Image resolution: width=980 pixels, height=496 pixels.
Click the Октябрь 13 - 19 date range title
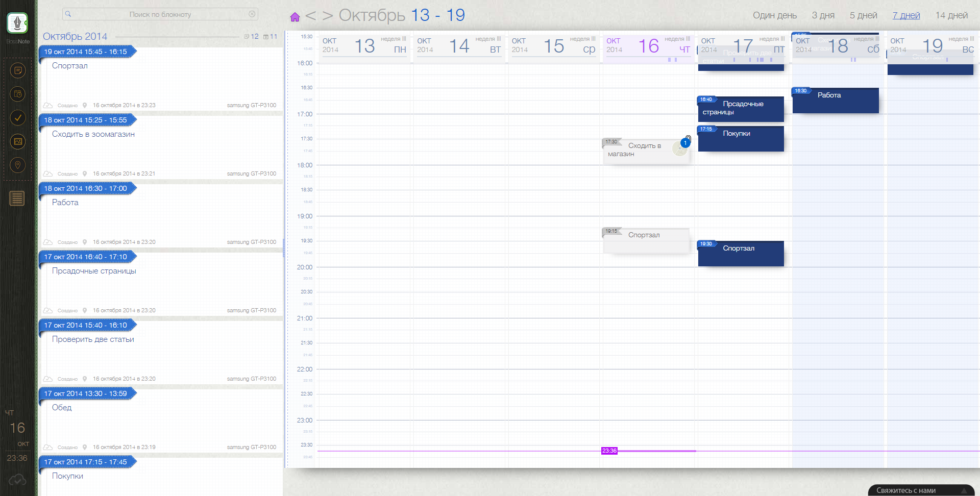click(x=402, y=15)
